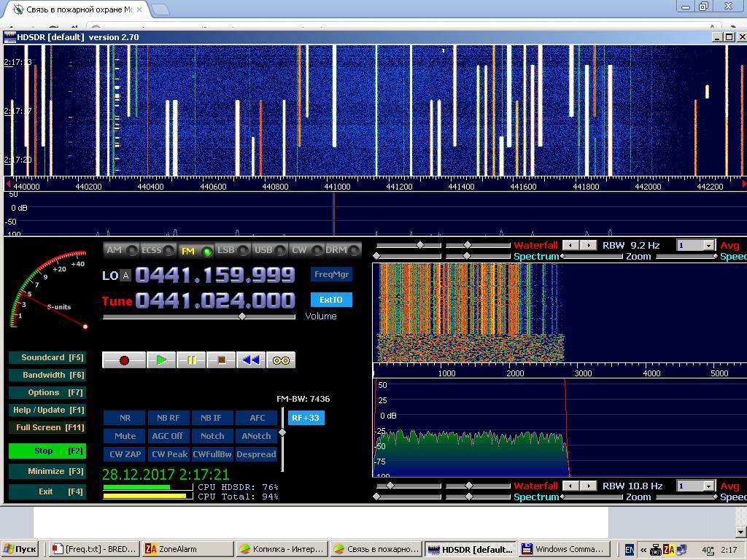Switch to the [Freq.txt] - BRED taskbar item
The height and width of the screenshot is (560, 747).
(x=94, y=549)
